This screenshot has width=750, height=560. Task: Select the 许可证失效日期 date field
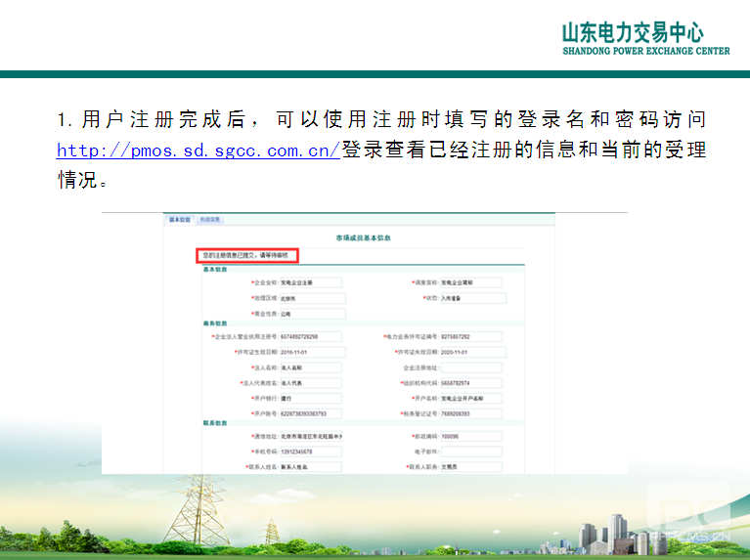469,352
